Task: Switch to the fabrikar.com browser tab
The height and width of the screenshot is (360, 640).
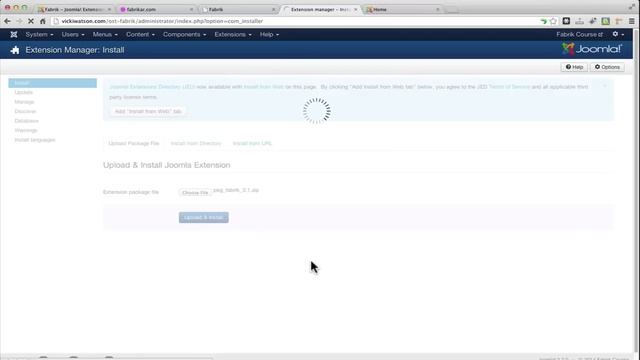Action: point(156,9)
